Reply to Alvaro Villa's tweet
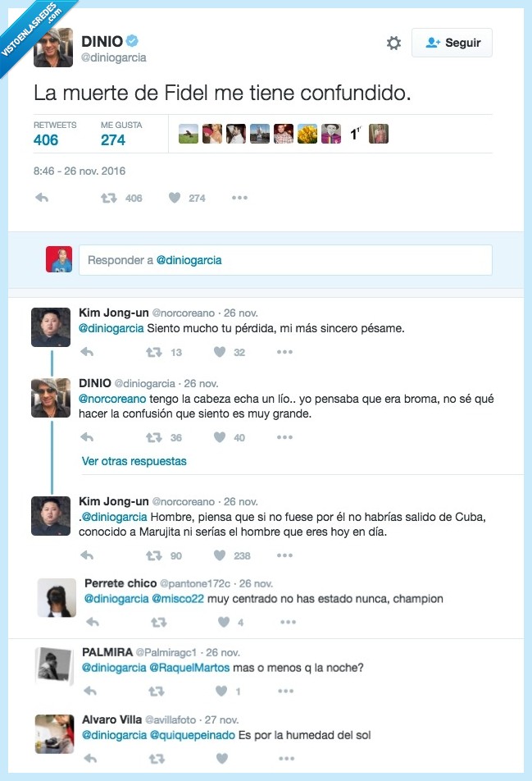The height and width of the screenshot is (781, 532). (x=90, y=759)
